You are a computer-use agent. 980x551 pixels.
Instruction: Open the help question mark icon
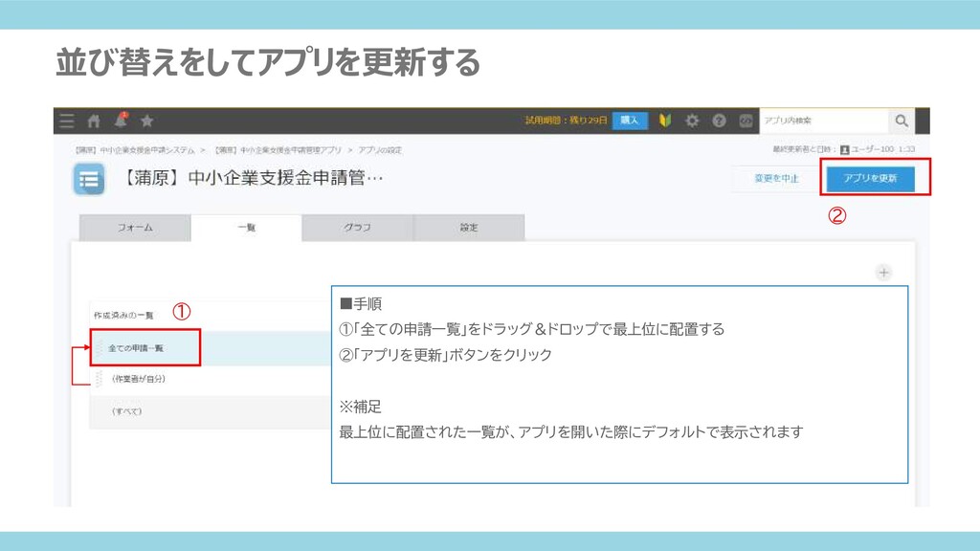coord(719,121)
